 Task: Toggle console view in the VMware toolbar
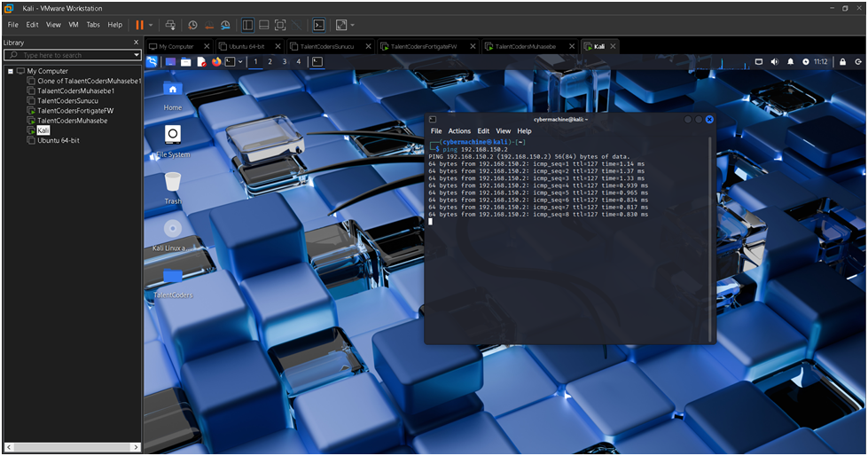pos(319,25)
